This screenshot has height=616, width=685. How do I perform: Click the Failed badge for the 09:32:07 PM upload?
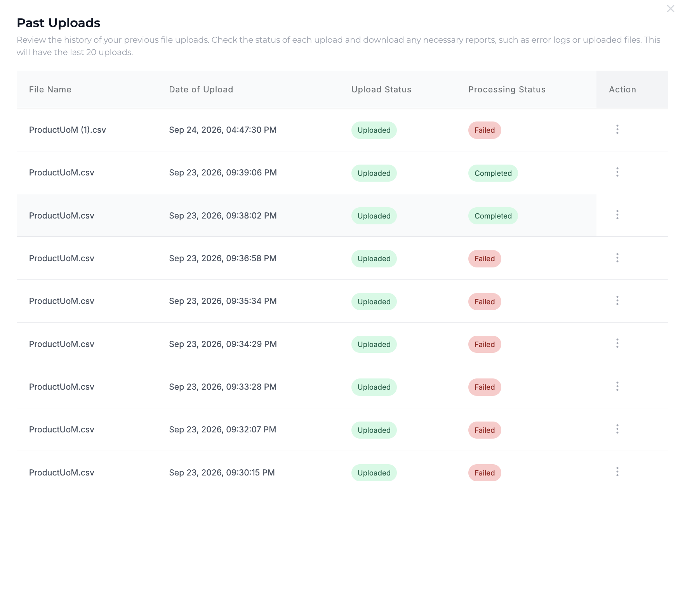pyautogui.click(x=485, y=430)
